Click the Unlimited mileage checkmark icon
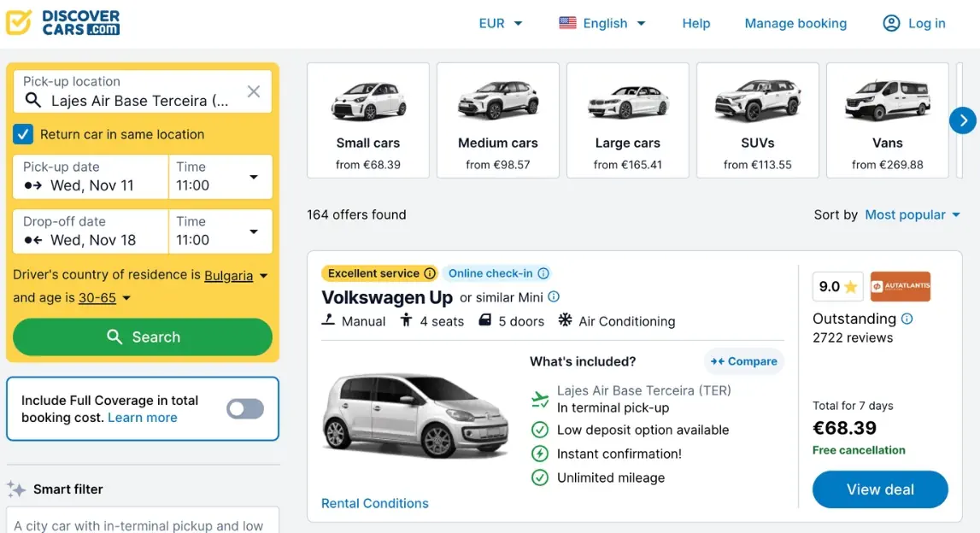This screenshot has height=533, width=980. pos(539,477)
